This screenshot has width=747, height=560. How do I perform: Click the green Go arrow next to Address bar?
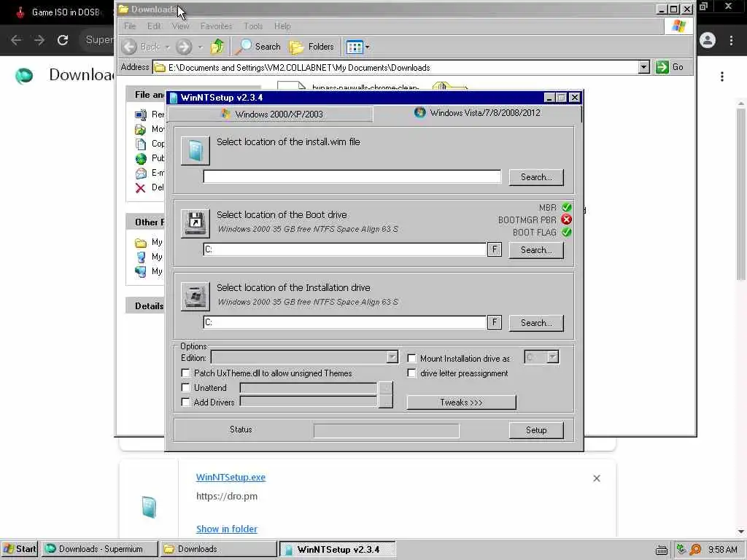point(662,67)
